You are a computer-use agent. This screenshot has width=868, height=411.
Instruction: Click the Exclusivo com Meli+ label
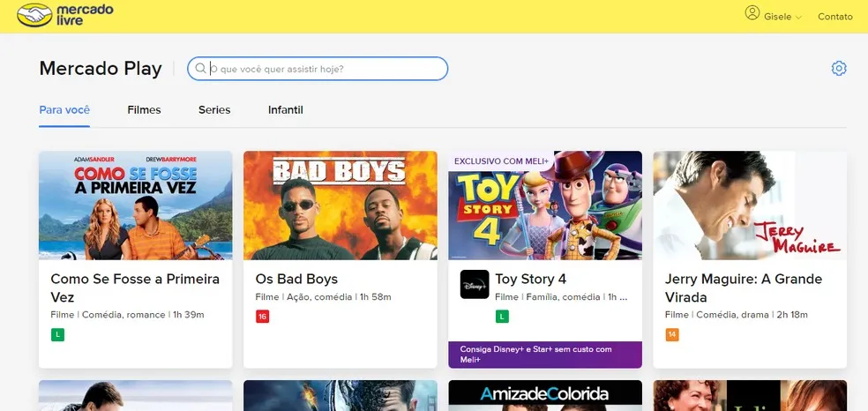tap(502, 161)
